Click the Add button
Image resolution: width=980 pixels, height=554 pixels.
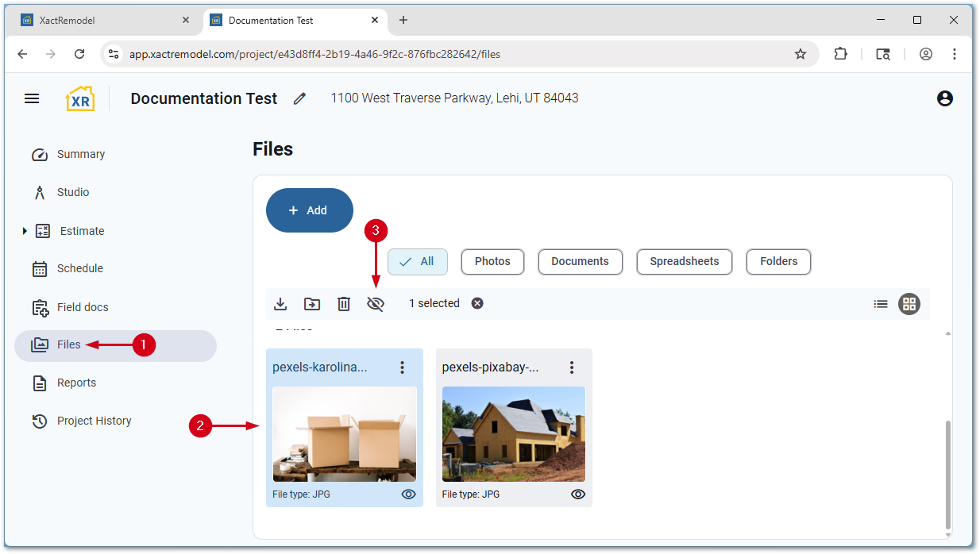[x=309, y=210]
